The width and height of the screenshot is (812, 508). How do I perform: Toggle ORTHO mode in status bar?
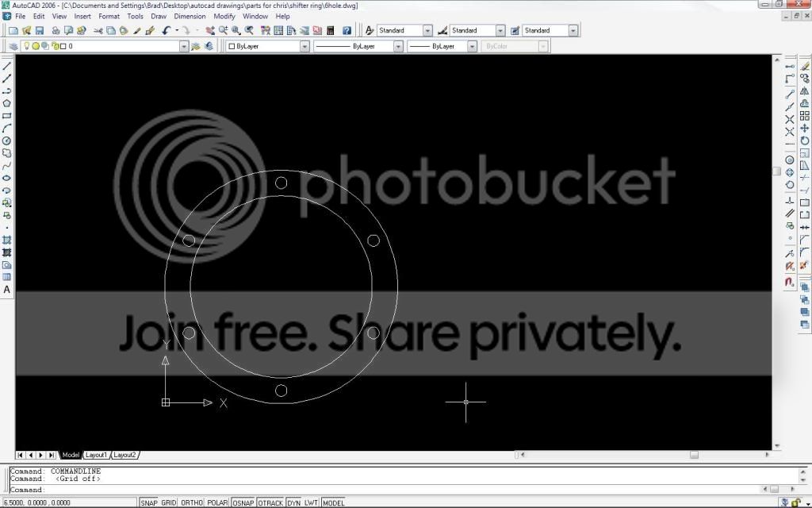pos(192,502)
